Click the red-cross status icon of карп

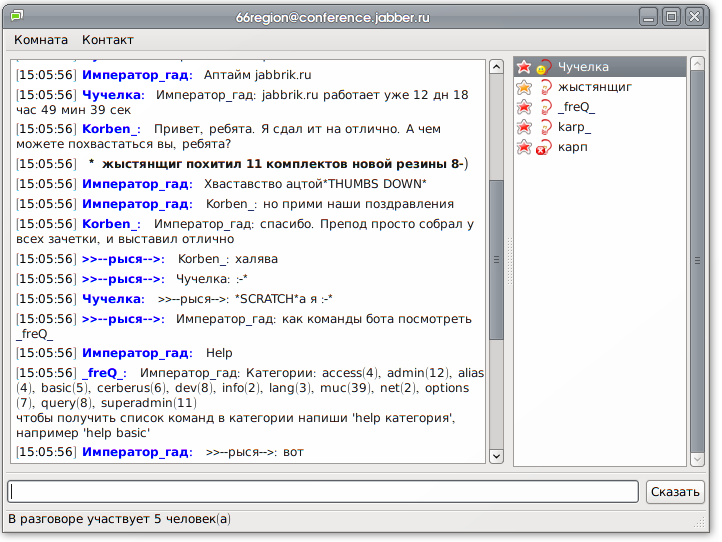(x=544, y=147)
